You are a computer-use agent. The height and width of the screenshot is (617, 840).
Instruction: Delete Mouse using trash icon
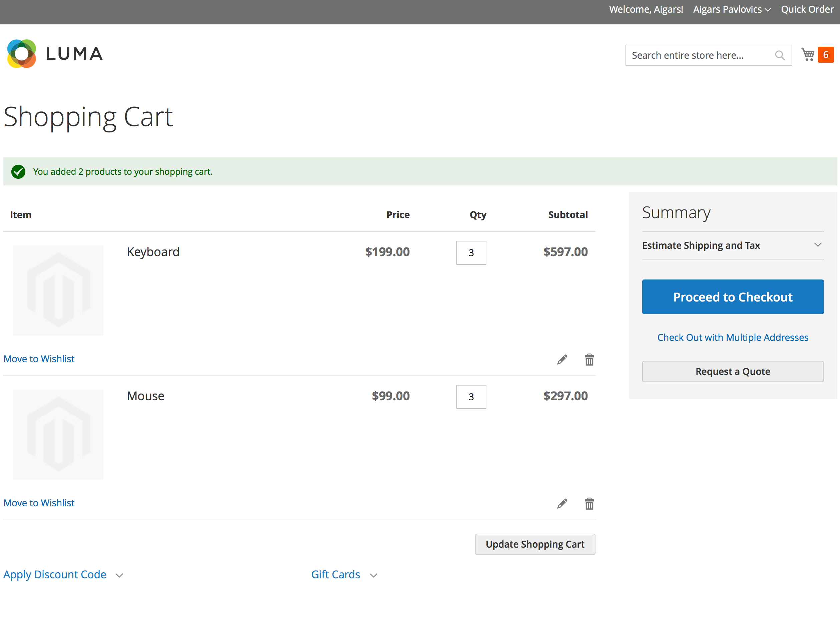[x=589, y=504]
